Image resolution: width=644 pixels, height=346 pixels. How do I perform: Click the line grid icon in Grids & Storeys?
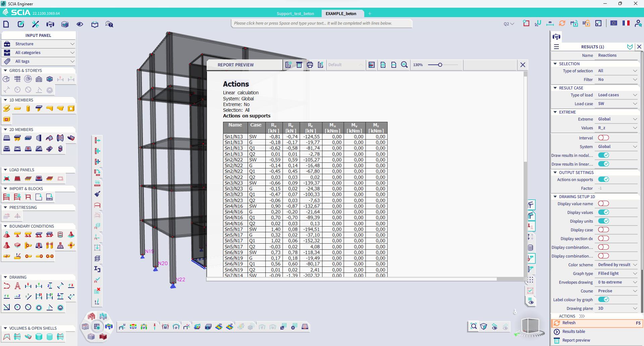(x=17, y=79)
